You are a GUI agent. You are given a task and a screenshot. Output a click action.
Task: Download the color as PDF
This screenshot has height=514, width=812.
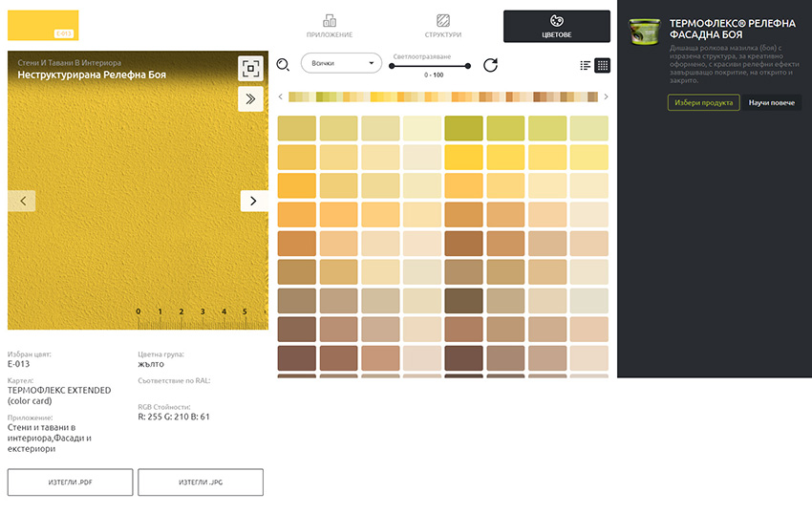click(x=71, y=482)
